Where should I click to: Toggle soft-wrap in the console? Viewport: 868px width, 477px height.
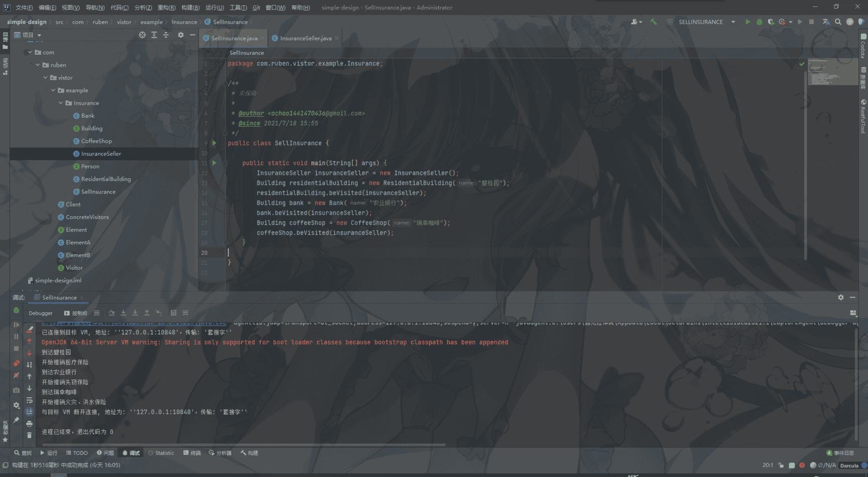[29, 401]
